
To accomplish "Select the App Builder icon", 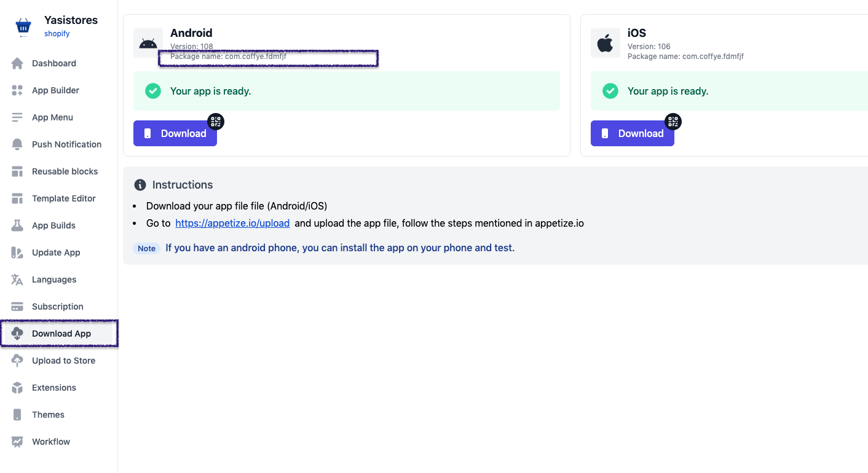I will [17, 90].
